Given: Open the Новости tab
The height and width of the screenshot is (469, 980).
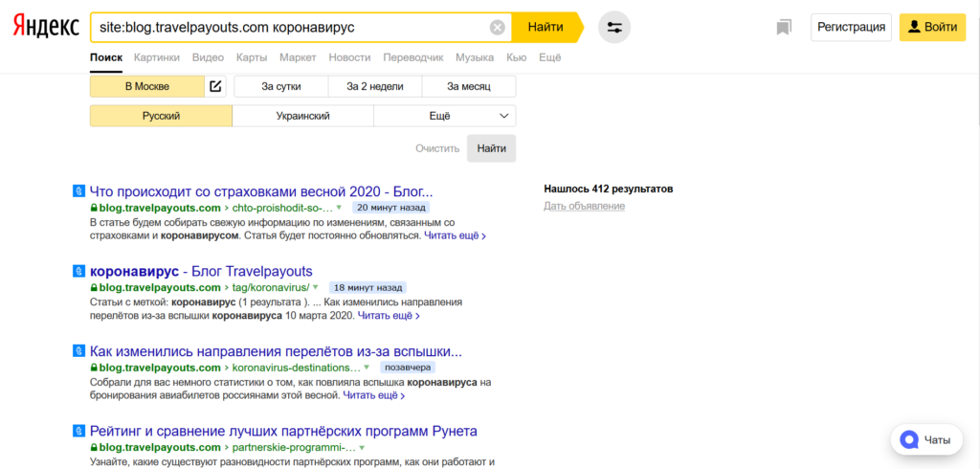Looking at the screenshot, I should pyautogui.click(x=349, y=57).
